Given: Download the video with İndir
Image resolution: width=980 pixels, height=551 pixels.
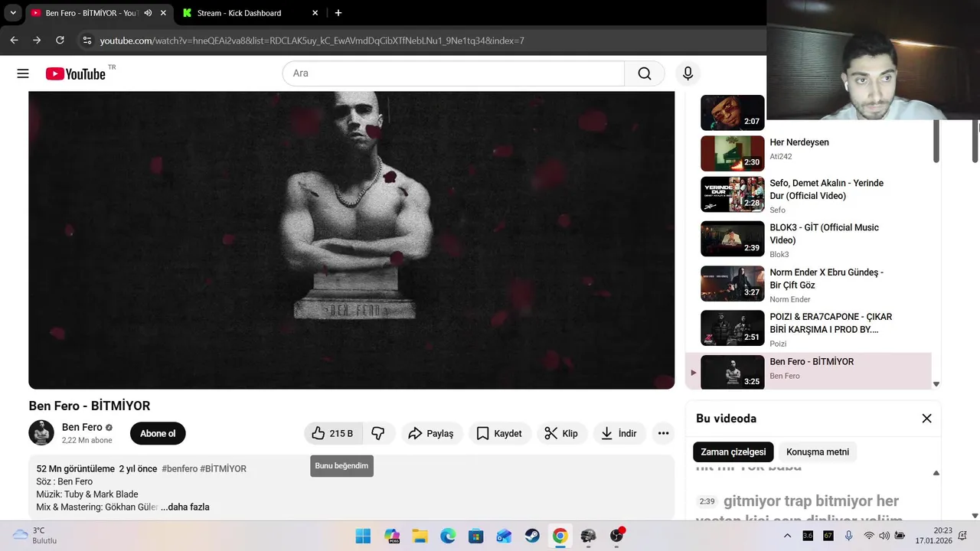Looking at the screenshot, I should pos(619,433).
